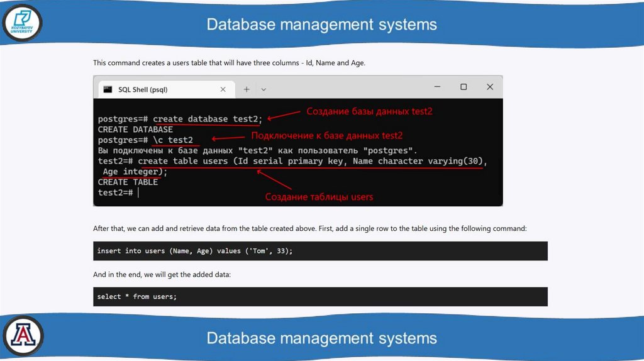
Task: Maximize the SQL Shell window
Action: pyautogui.click(x=464, y=87)
